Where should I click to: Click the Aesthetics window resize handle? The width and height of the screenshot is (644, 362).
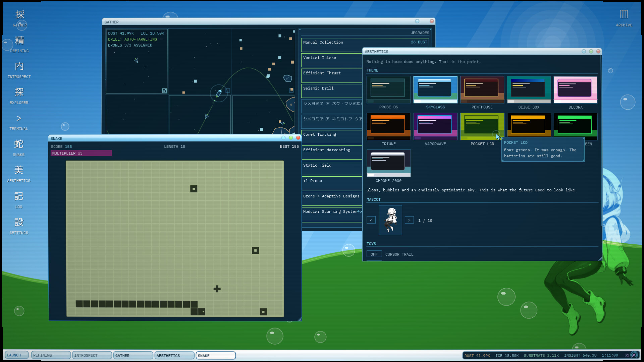coord(600,259)
